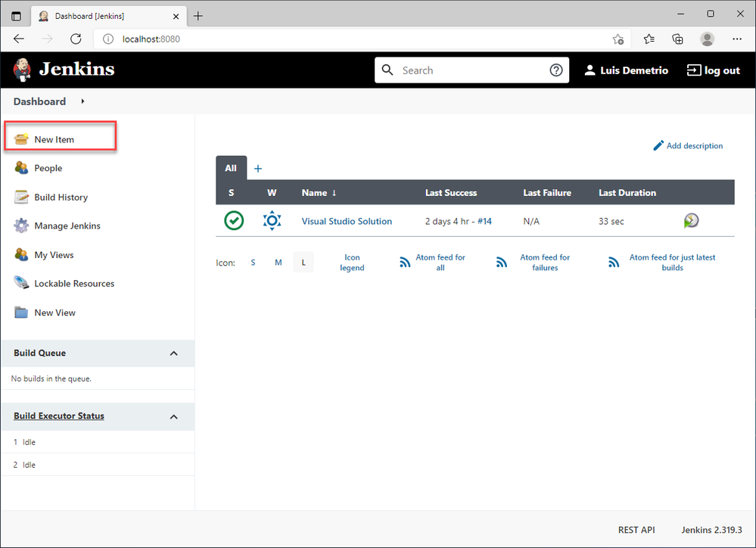Viewport: 756px width, 548px height.
Task: Click RSS icon for Atom feed for failures
Action: click(x=502, y=263)
